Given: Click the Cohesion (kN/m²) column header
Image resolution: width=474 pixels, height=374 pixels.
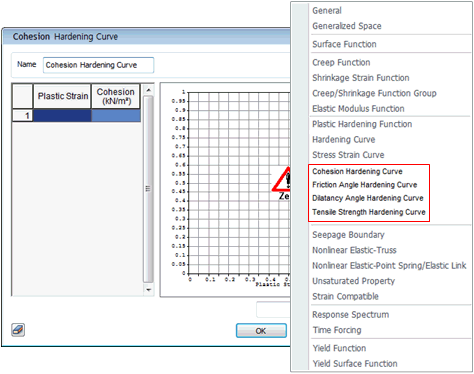Looking at the screenshot, I should coord(116,96).
